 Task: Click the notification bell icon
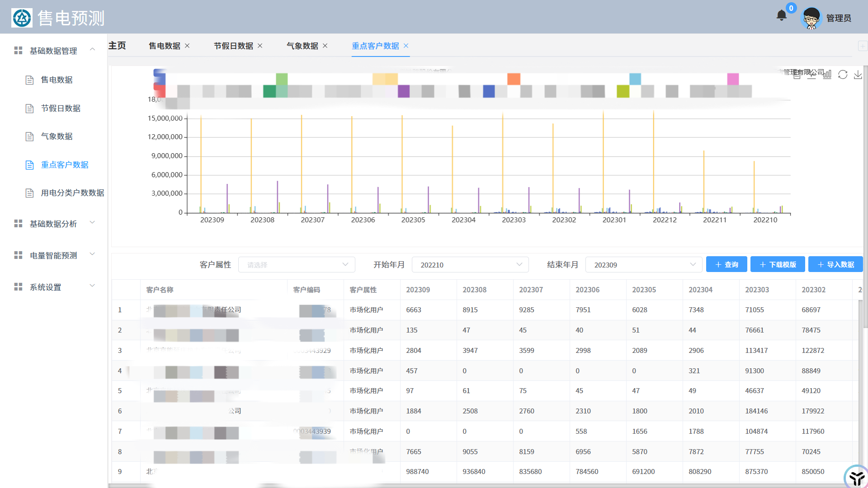point(781,16)
